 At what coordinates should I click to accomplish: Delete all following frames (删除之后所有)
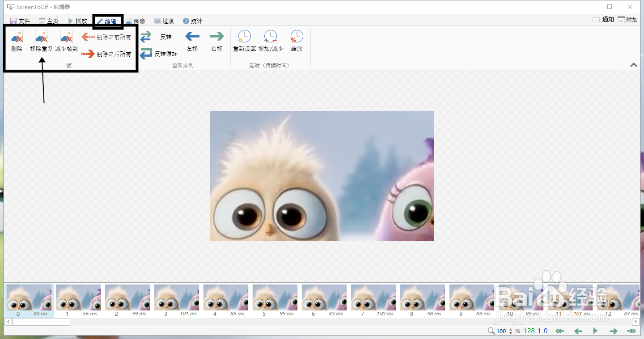tap(106, 54)
